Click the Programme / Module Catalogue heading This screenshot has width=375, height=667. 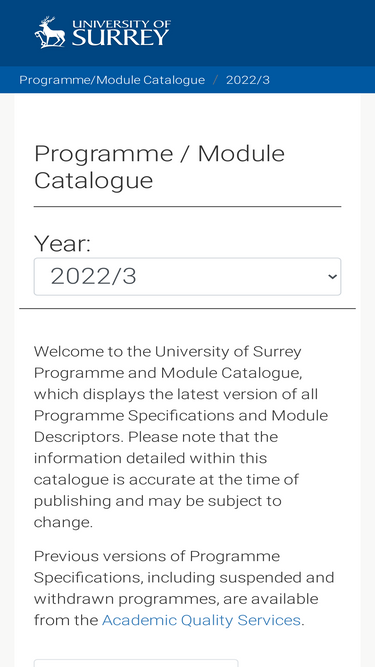pyautogui.click(x=159, y=167)
